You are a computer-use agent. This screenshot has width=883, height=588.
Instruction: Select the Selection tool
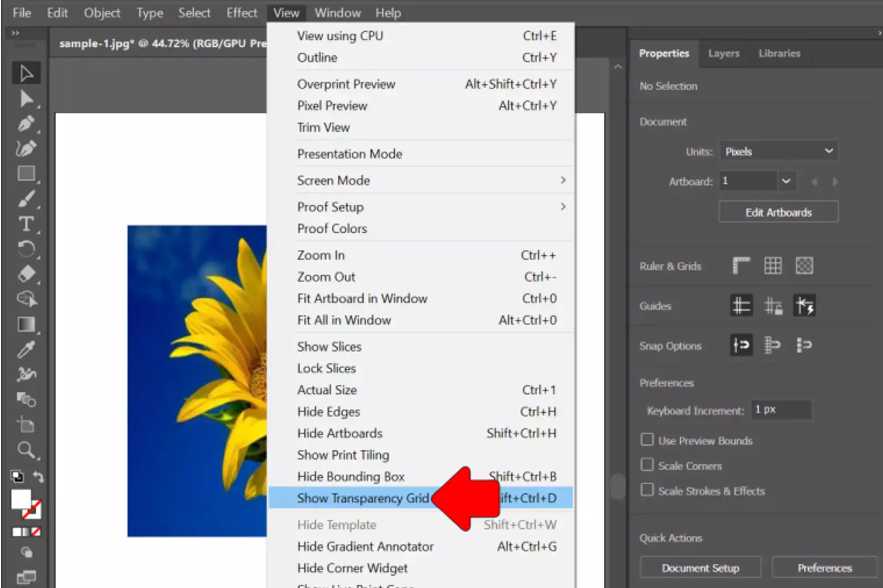pyautogui.click(x=25, y=72)
